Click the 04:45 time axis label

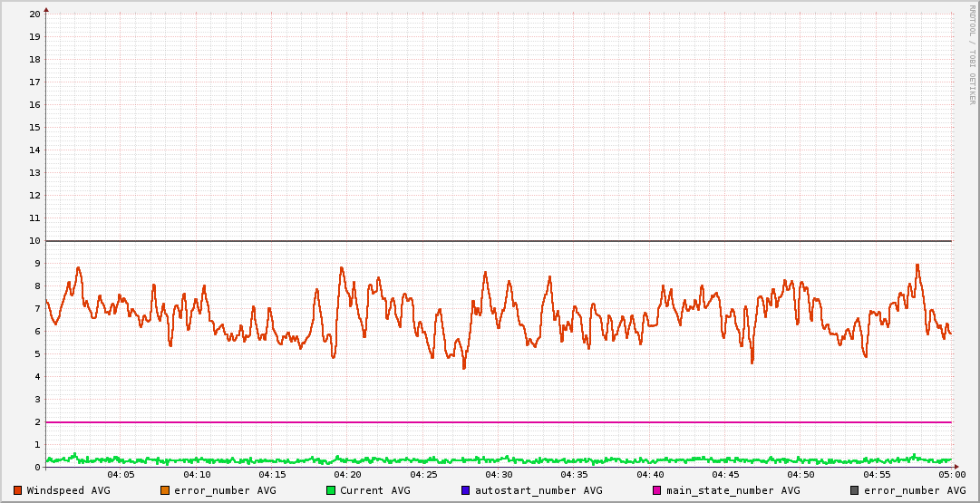point(725,475)
